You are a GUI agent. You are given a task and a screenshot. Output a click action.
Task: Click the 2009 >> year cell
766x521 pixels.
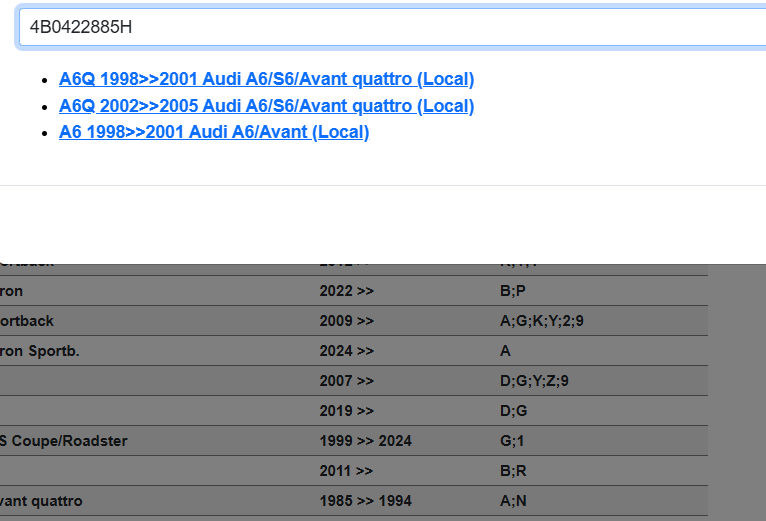point(346,321)
